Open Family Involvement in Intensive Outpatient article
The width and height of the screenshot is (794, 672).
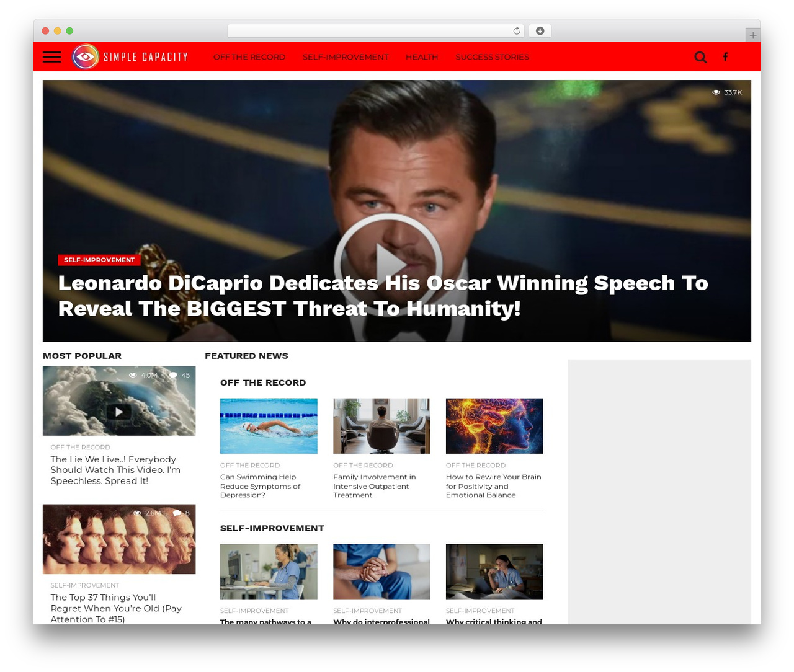tap(374, 486)
